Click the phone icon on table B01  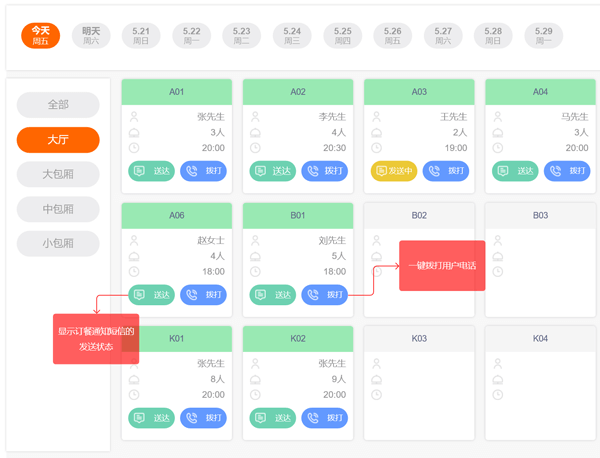point(313,295)
